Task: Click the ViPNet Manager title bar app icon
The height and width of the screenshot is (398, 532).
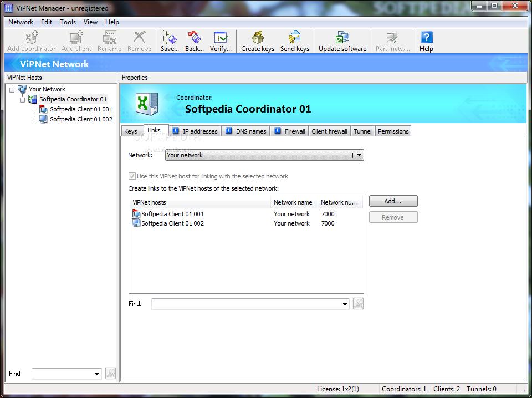Action: click(9, 8)
